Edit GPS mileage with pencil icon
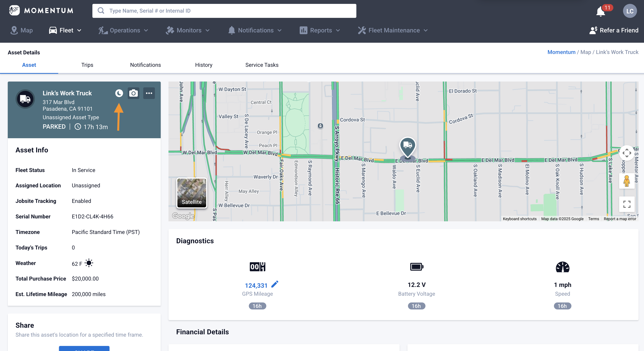This screenshot has width=644, height=351. [x=274, y=284]
